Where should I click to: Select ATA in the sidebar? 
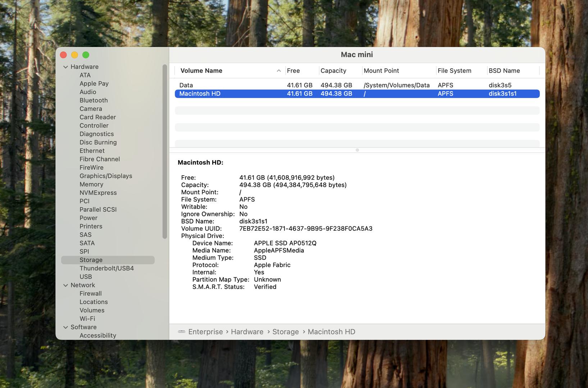[x=85, y=75]
